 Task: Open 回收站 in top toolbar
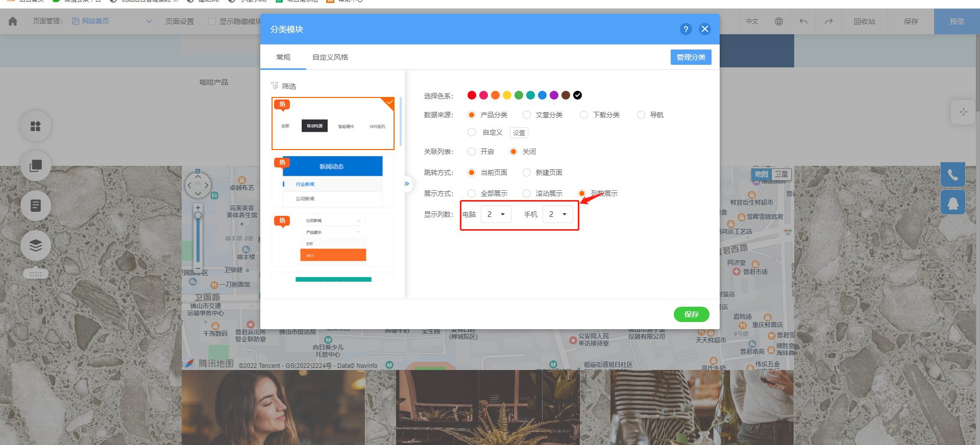point(865,21)
